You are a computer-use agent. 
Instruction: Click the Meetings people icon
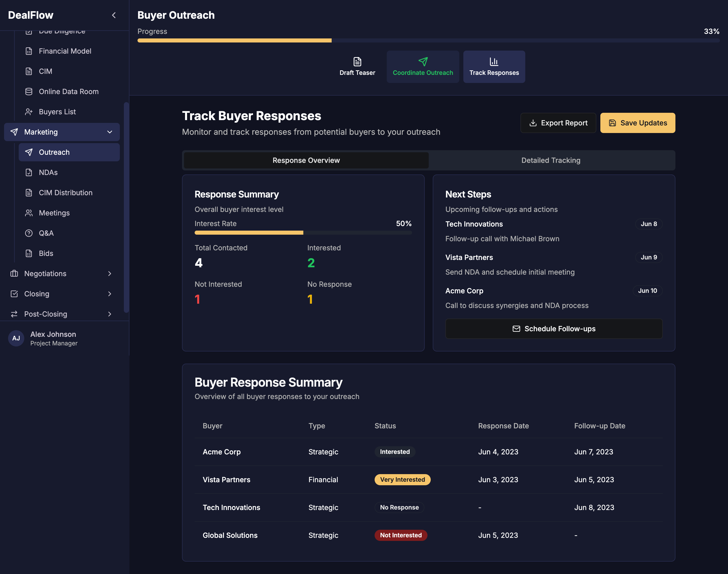[29, 213]
